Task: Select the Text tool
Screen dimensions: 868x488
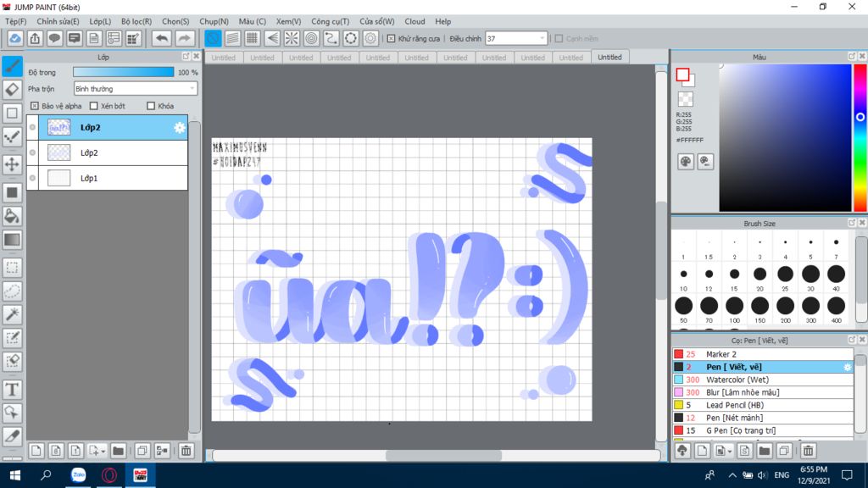Action: [12, 390]
